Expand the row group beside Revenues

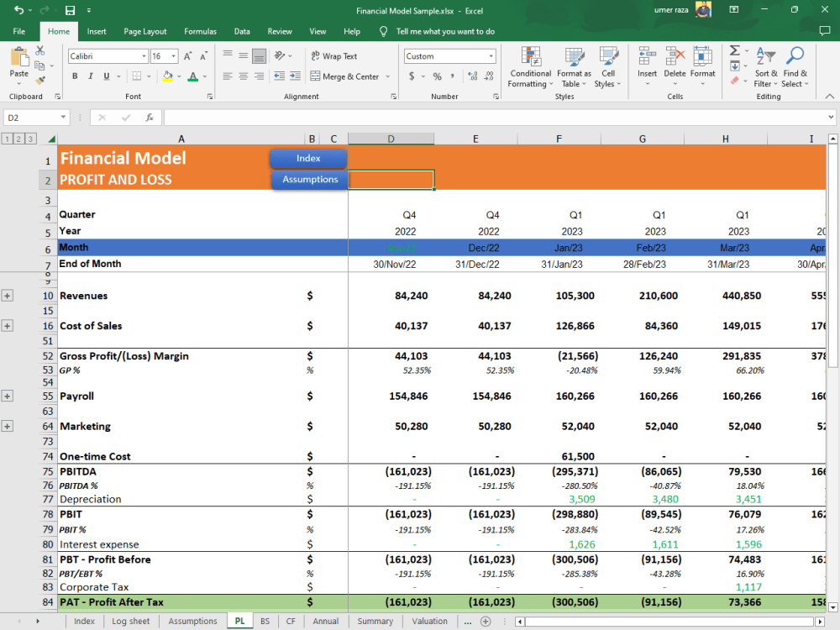[x=7, y=295]
